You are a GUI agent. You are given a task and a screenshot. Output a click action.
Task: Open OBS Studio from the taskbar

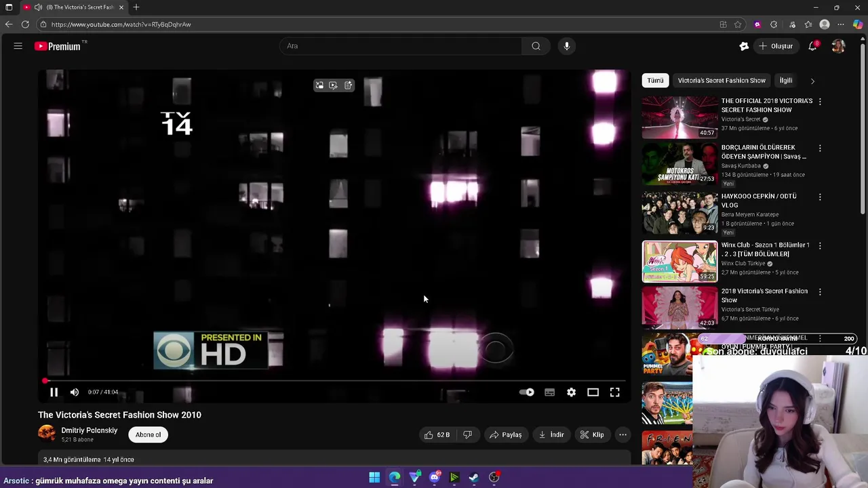pos(494,477)
